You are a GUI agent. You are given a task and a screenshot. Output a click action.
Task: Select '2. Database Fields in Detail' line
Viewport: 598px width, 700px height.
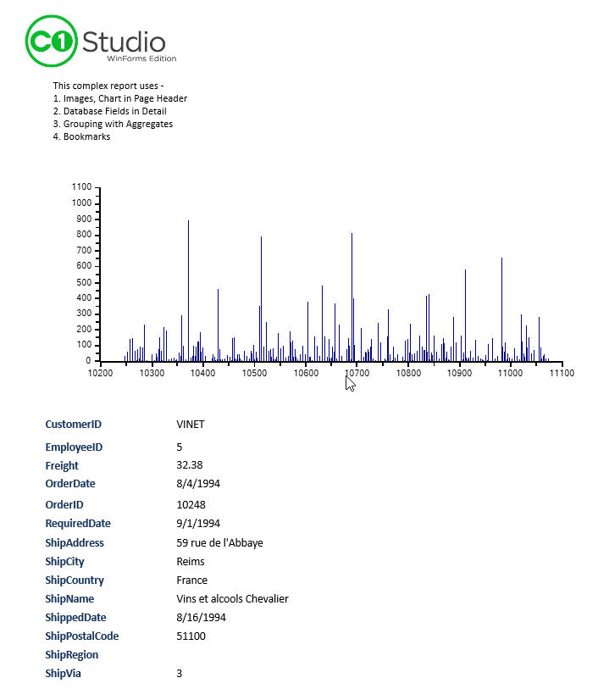(x=110, y=111)
